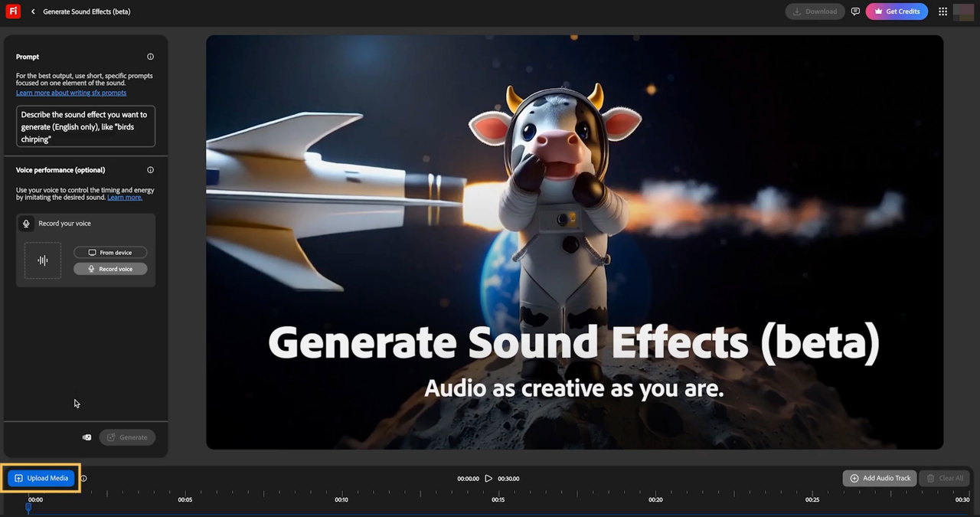Click the Record your voice label
This screenshot has height=517, width=980.
click(x=64, y=224)
